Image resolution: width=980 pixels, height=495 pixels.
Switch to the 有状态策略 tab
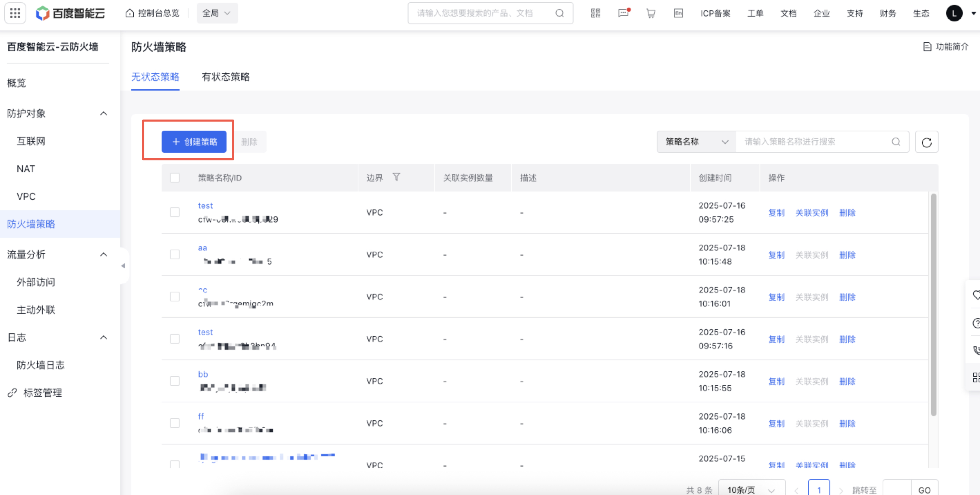pyautogui.click(x=225, y=77)
